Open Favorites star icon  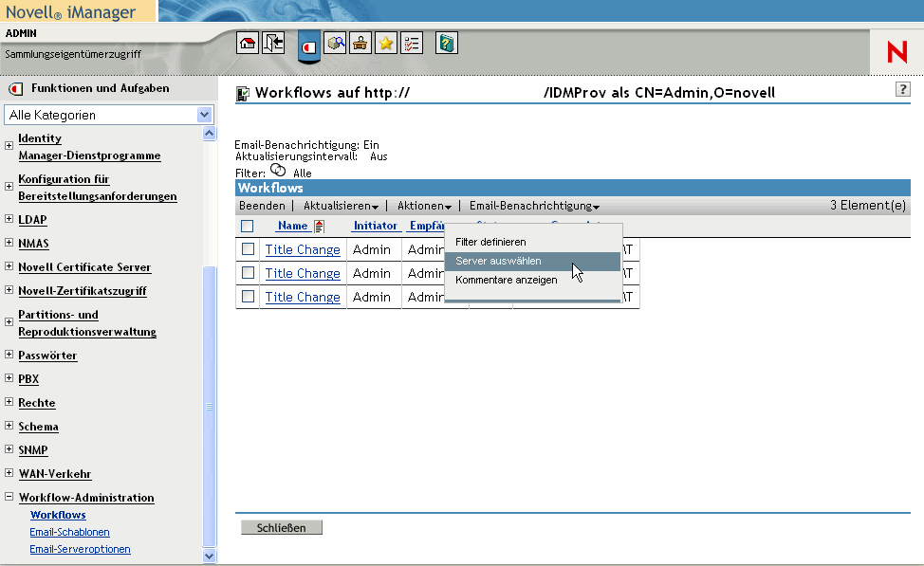point(385,43)
